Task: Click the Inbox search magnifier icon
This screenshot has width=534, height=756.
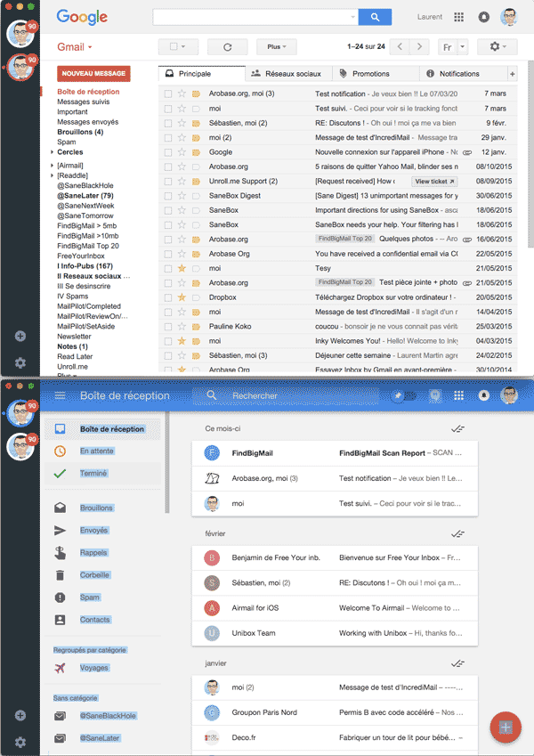Action: click(x=211, y=395)
